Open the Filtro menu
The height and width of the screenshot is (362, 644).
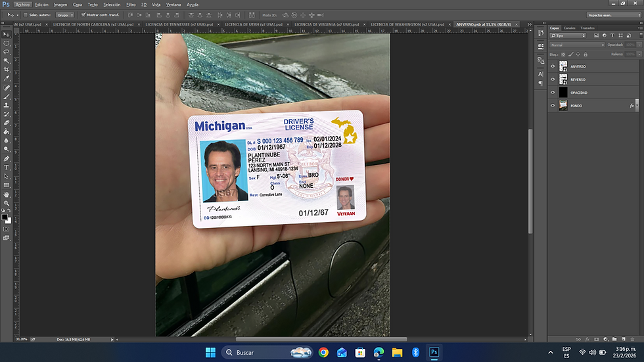[131, 5]
